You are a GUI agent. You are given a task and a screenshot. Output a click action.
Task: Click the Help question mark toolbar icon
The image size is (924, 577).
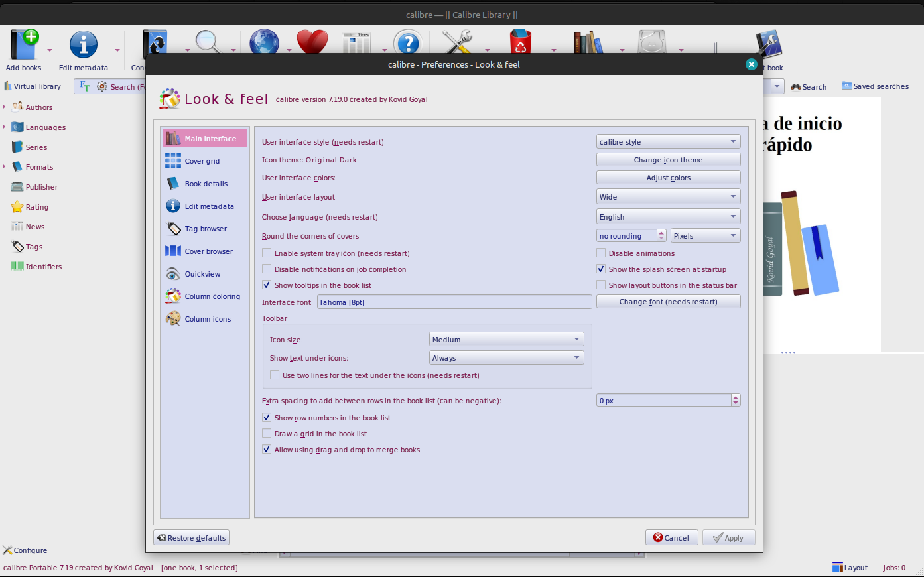click(x=408, y=41)
